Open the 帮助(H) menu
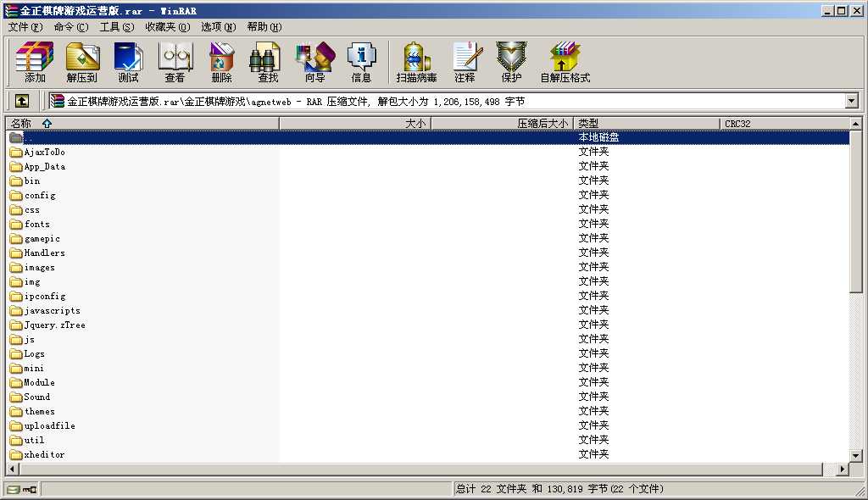Screen dimensions: 868x500 pyautogui.click(x=264, y=26)
